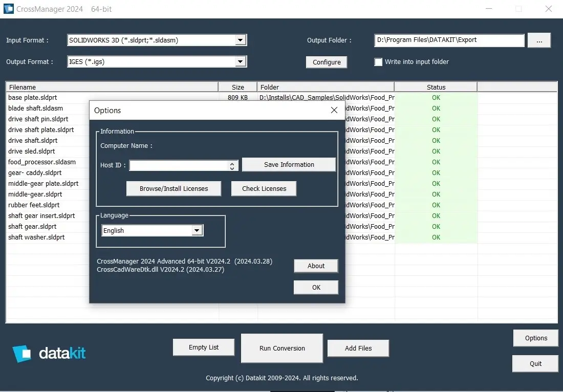This screenshot has height=392, width=563.
Task: Sort by Status column header
Action: coord(436,87)
